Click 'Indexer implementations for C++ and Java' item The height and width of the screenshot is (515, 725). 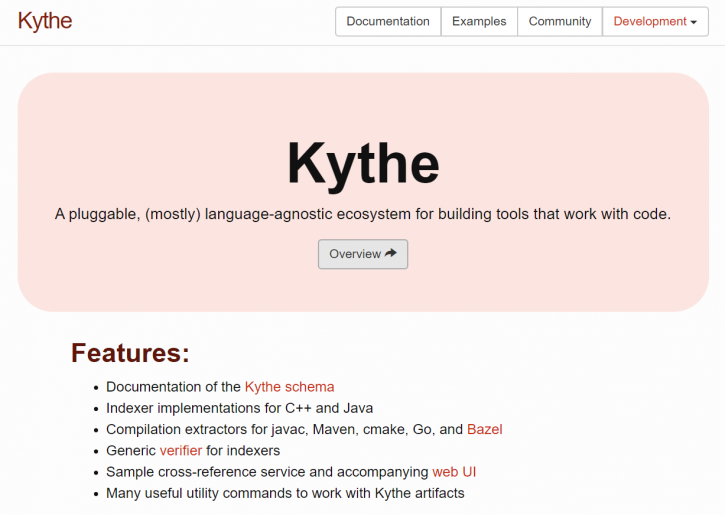click(240, 408)
